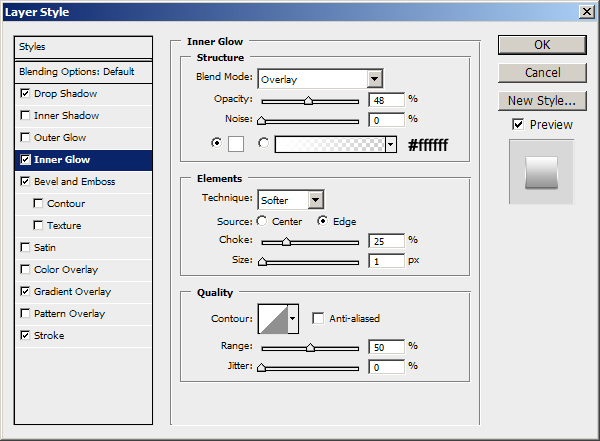
Task: Click the Choke value field
Action: 386,241
